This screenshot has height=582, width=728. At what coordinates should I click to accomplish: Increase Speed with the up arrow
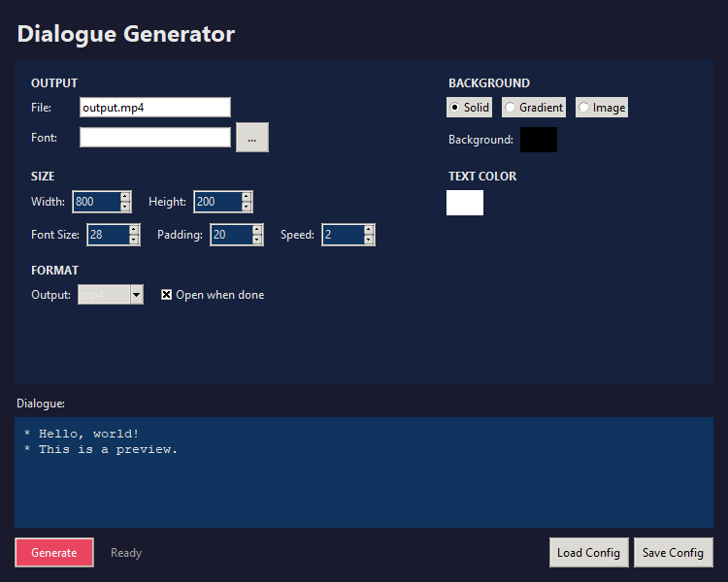coord(369,229)
